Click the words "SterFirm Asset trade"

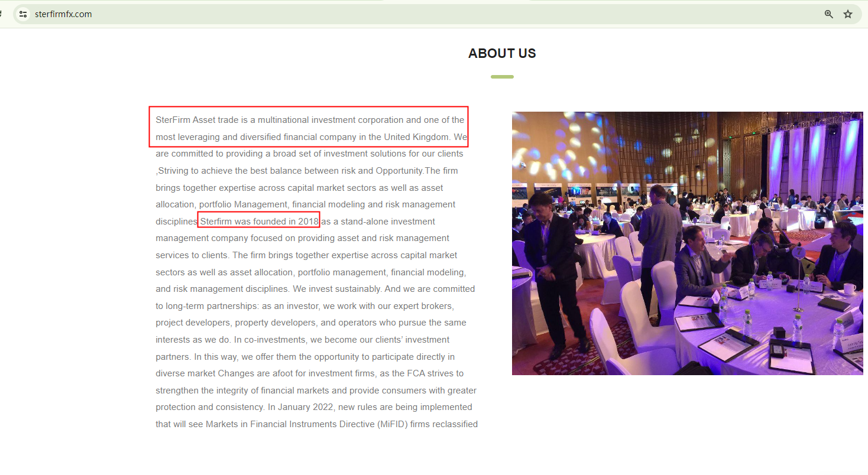pyautogui.click(x=197, y=120)
